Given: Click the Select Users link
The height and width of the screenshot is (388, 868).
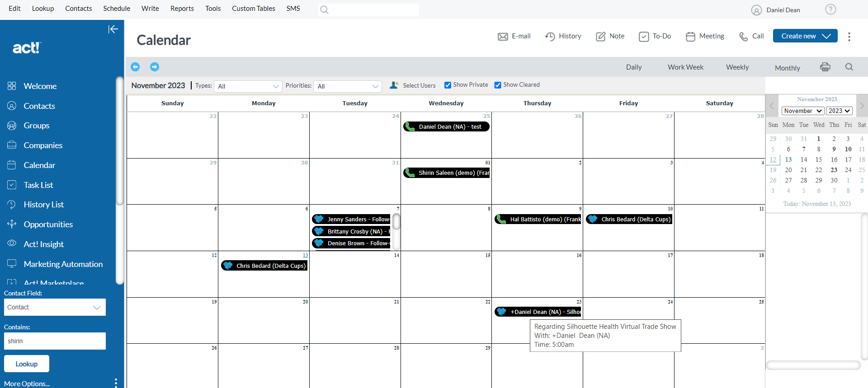Looking at the screenshot, I should (x=419, y=85).
